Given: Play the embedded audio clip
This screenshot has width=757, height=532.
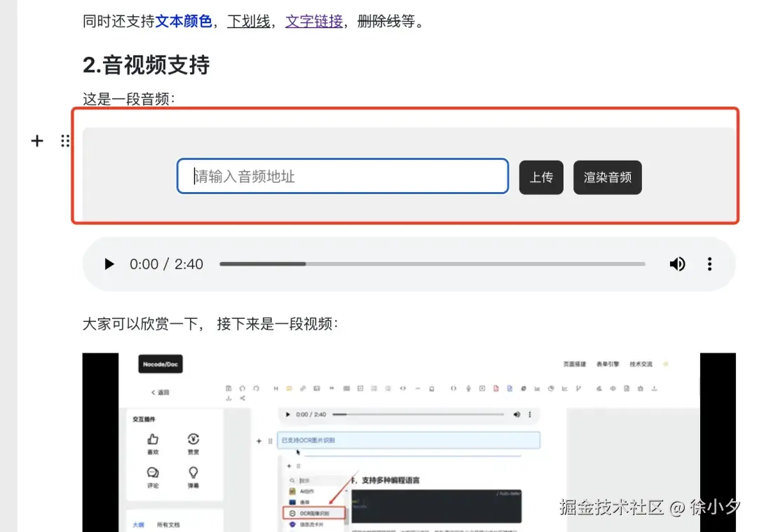Looking at the screenshot, I should [109, 264].
